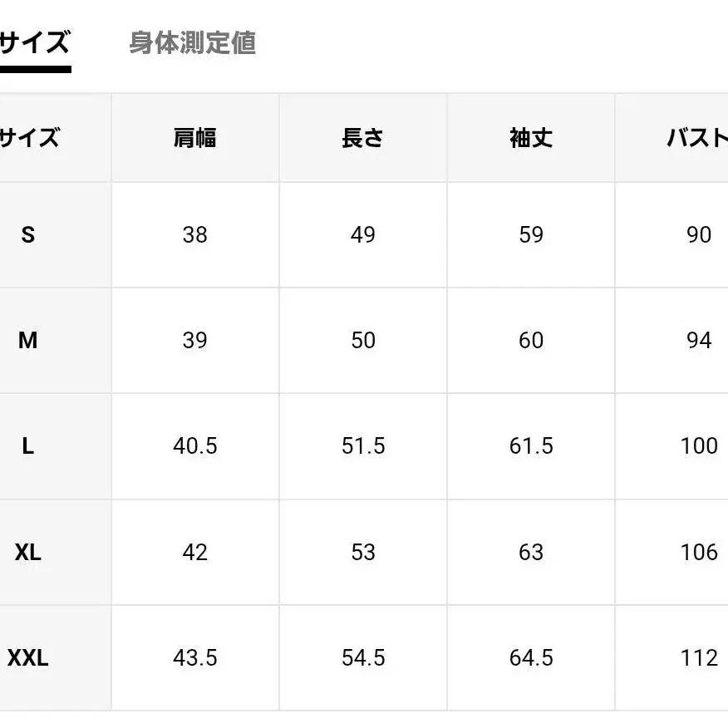Select bust value 94 in M row
728x728 pixels.
point(698,341)
